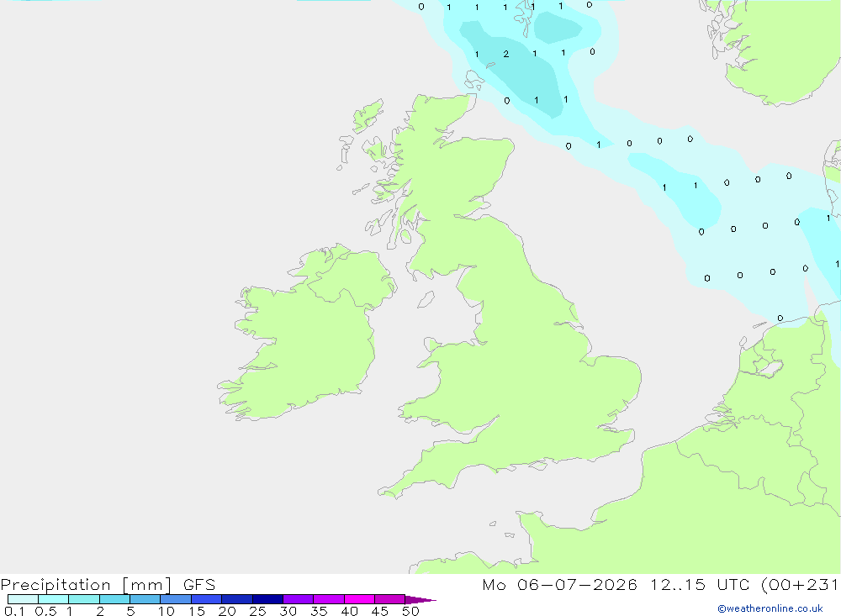The image size is (841, 616).
Task: Click the '45' legend scale label
Action: (380, 611)
